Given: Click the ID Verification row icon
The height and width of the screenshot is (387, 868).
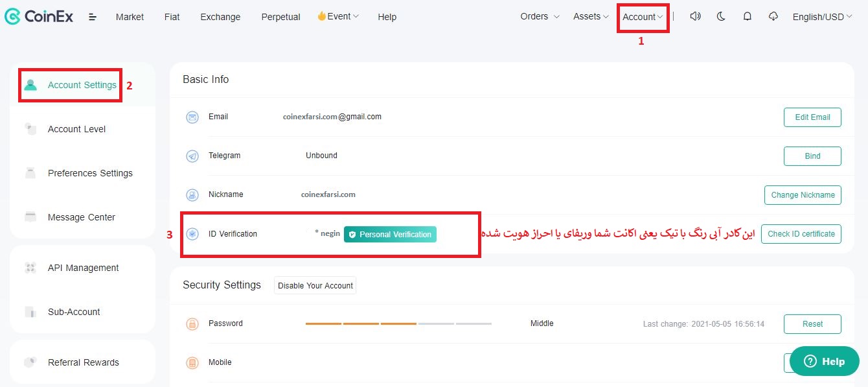Looking at the screenshot, I should tap(192, 234).
